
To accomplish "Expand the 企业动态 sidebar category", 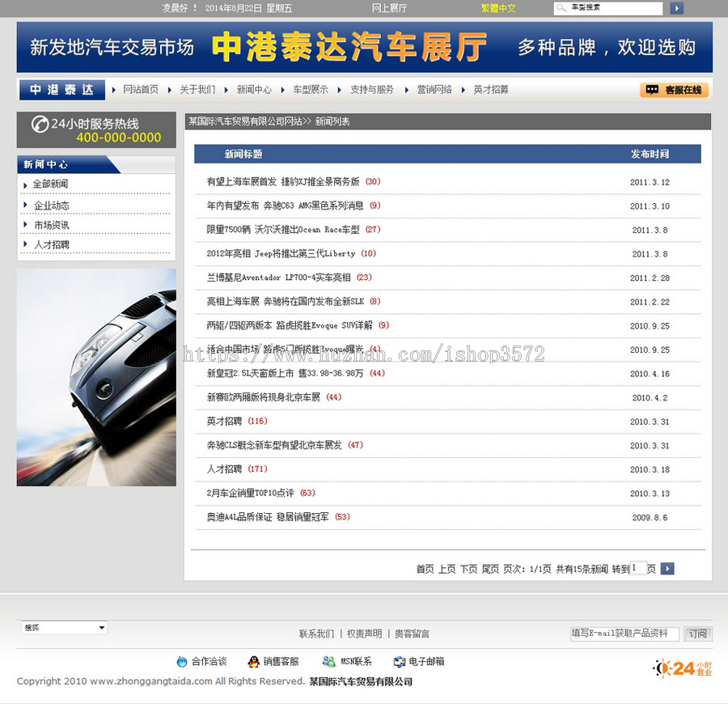I will pos(49,206).
